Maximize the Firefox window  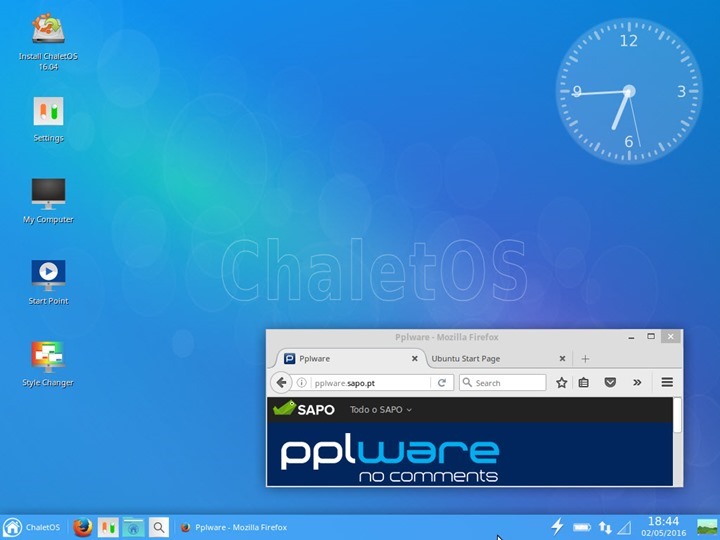tap(651, 337)
